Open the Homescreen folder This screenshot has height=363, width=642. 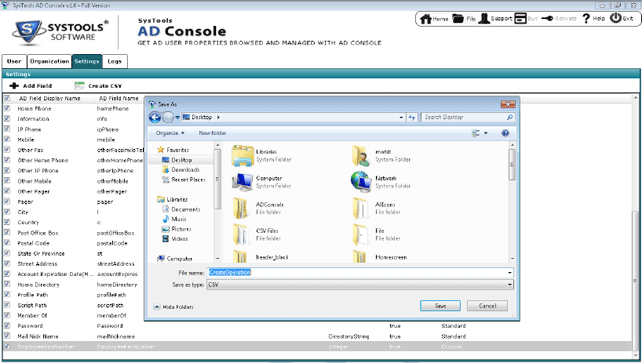(360, 256)
